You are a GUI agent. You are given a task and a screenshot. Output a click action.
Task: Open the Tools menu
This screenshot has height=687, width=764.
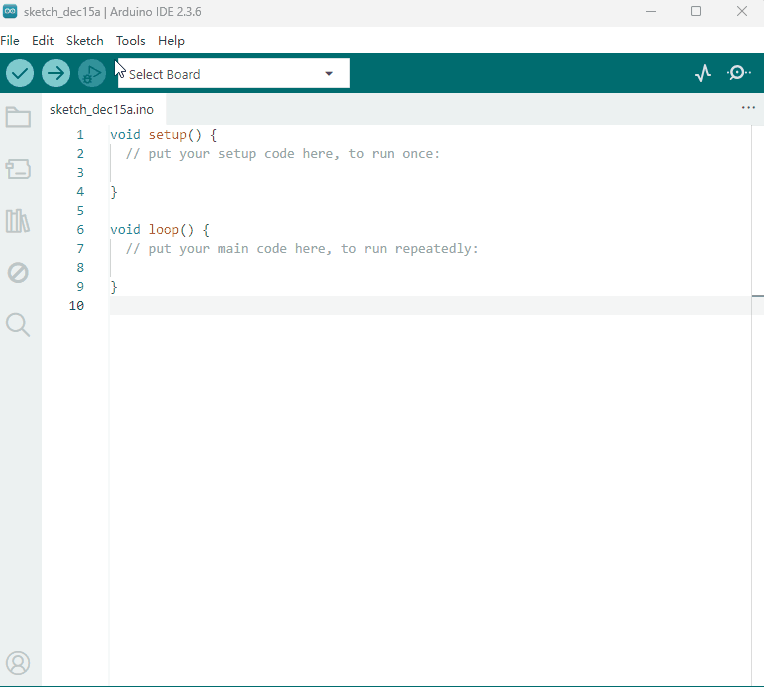pos(131,41)
